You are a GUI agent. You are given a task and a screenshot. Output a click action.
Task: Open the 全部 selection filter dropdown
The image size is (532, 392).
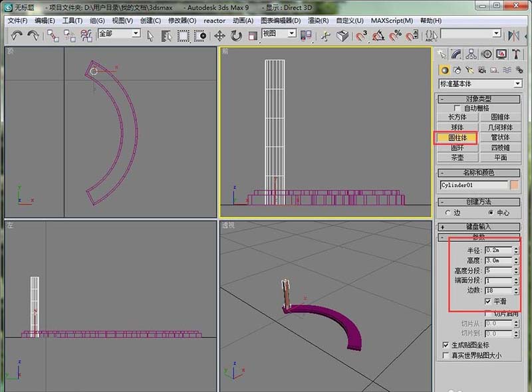136,33
